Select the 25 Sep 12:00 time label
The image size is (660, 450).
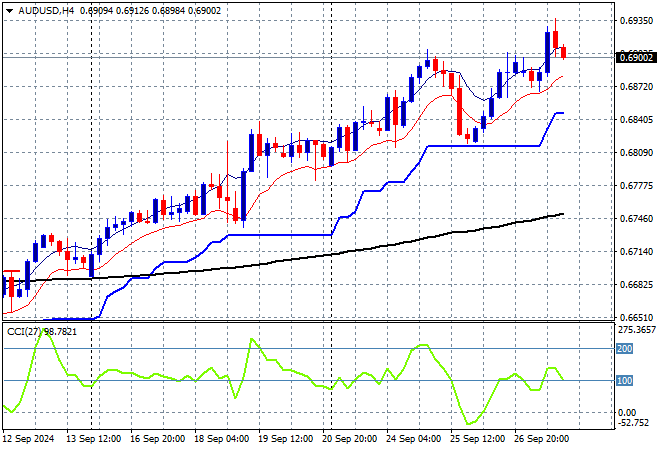(477, 439)
